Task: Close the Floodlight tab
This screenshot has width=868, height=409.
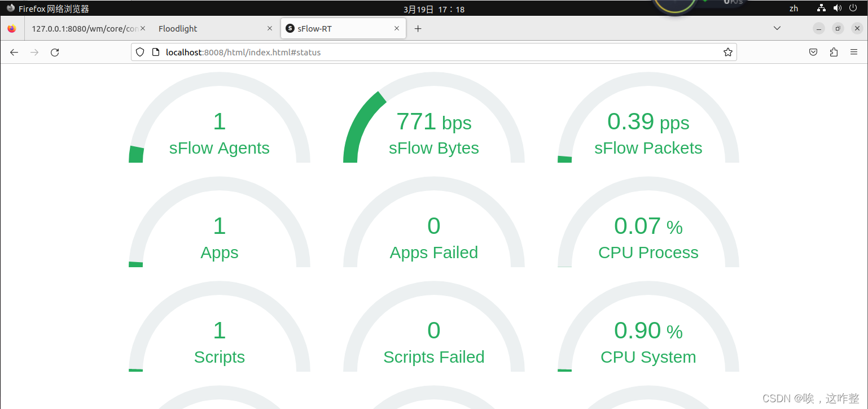Action: [269, 28]
